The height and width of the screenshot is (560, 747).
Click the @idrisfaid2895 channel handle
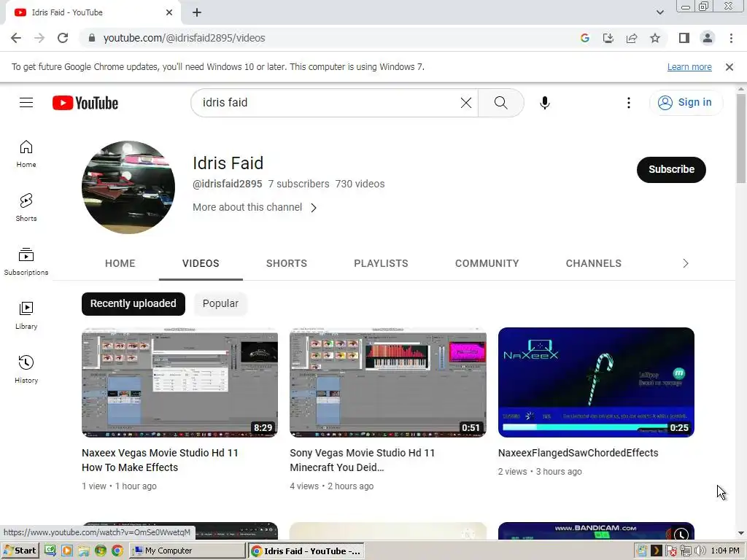click(228, 184)
